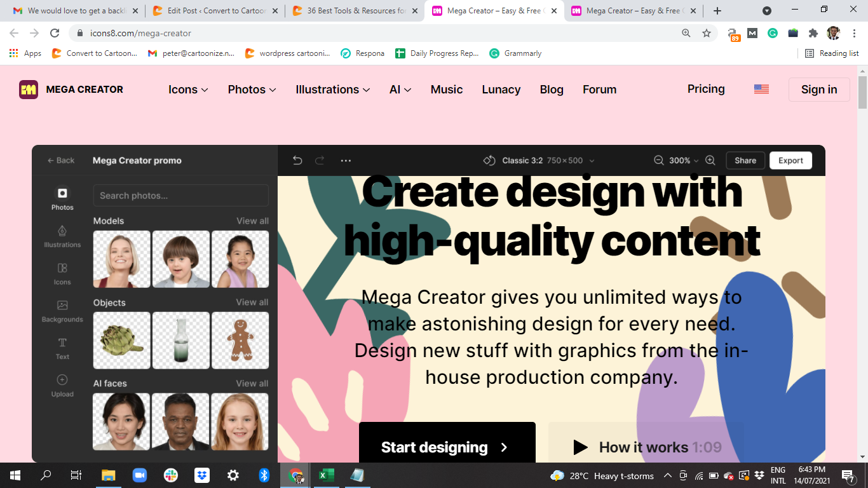Click the zoom out magnifier icon
Viewport: 868px width, 488px height.
(x=658, y=161)
